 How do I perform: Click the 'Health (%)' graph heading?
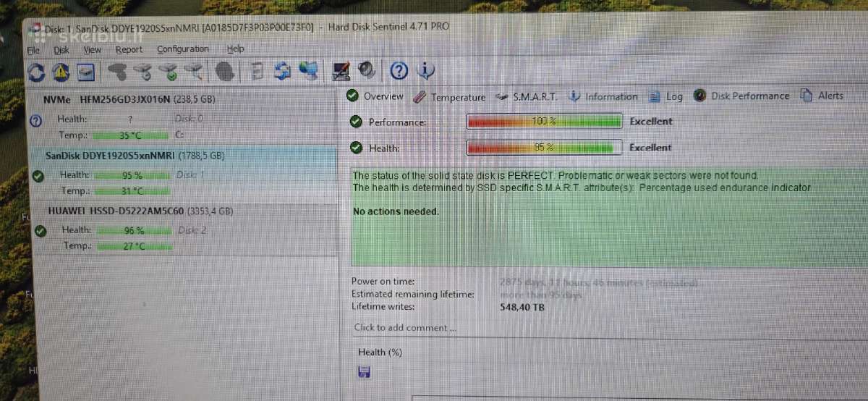click(380, 353)
